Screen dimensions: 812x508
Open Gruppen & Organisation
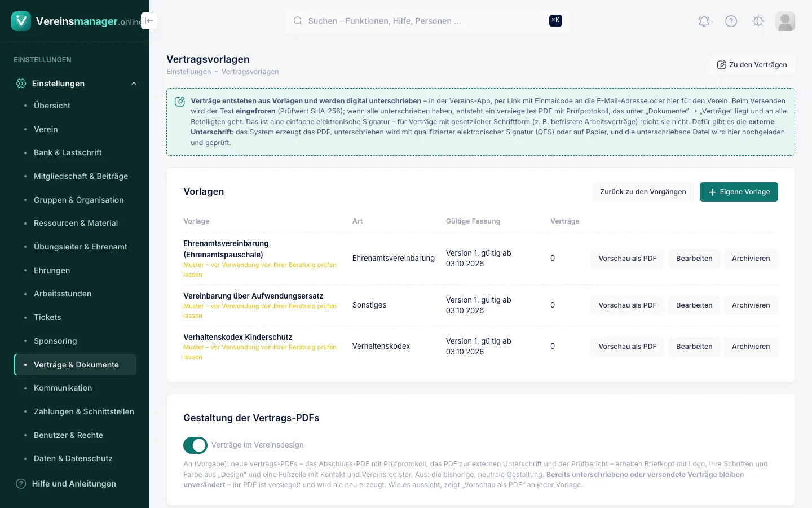click(75, 200)
